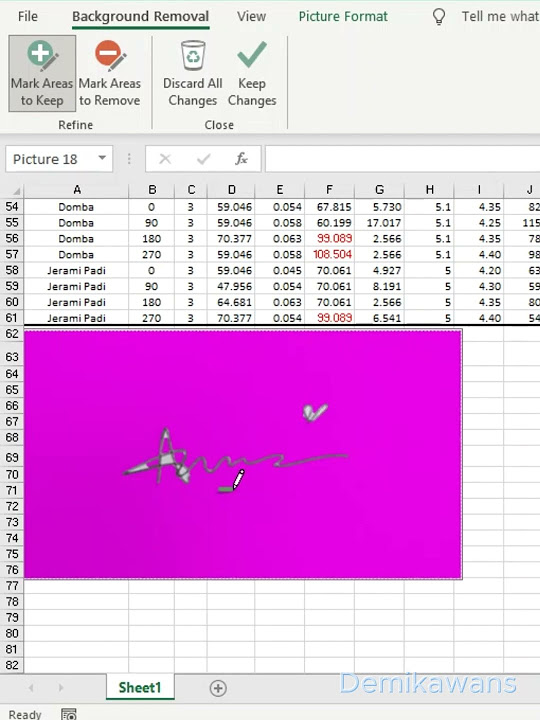Screen dimensions: 540x720
Task: Click next sheet navigation arrow
Action: coord(61,688)
